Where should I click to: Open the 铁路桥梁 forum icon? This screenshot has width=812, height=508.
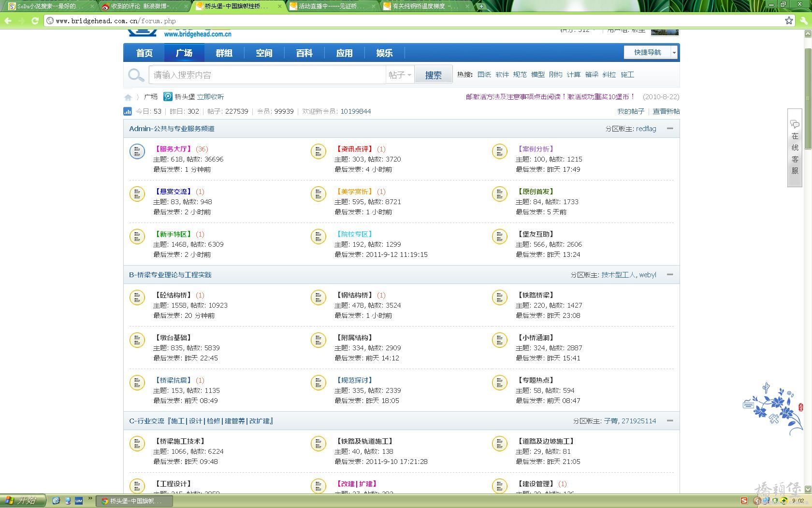tap(500, 298)
